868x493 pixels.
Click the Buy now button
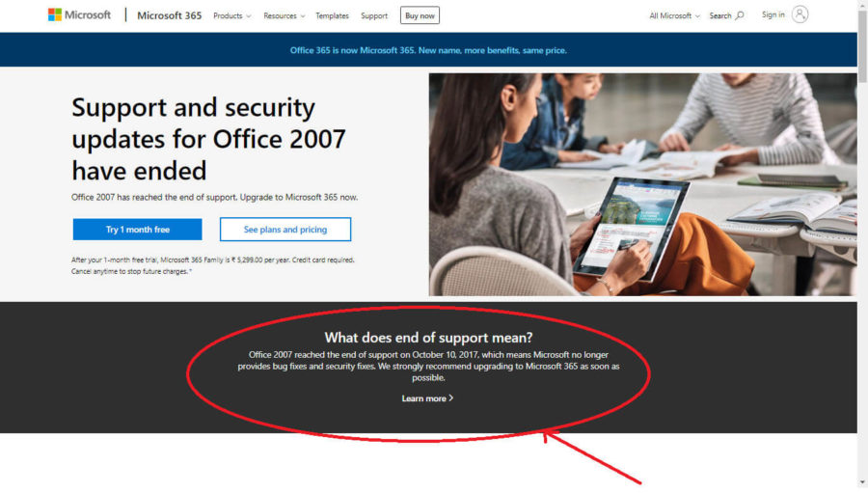(x=420, y=15)
